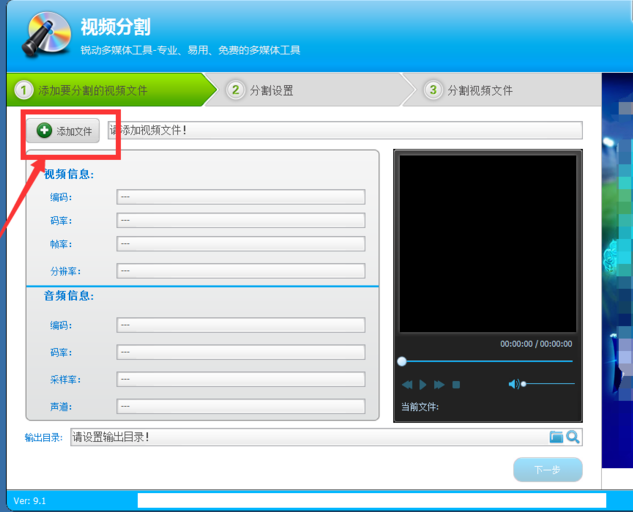Click the 请设置输出目录 output path field
The width and height of the screenshot is (633, 512).
326,437
